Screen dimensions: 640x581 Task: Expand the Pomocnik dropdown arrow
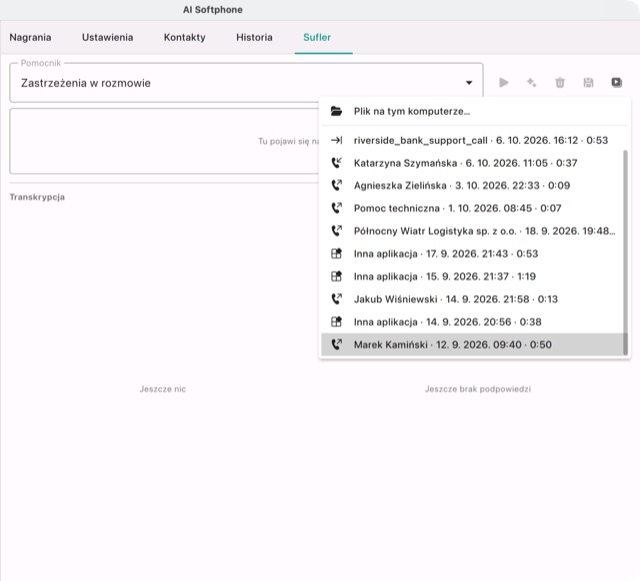(469, 83)
